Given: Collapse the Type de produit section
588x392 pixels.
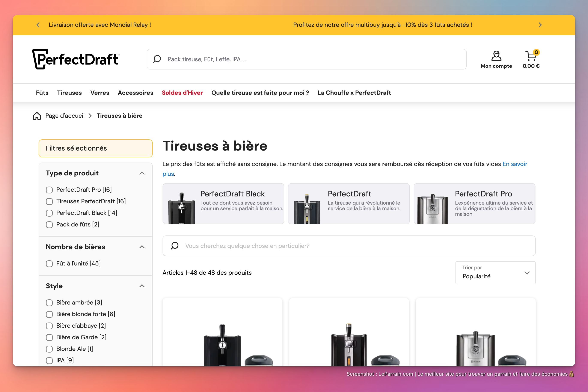Looking at the screenshot, I should click(142, 173).
